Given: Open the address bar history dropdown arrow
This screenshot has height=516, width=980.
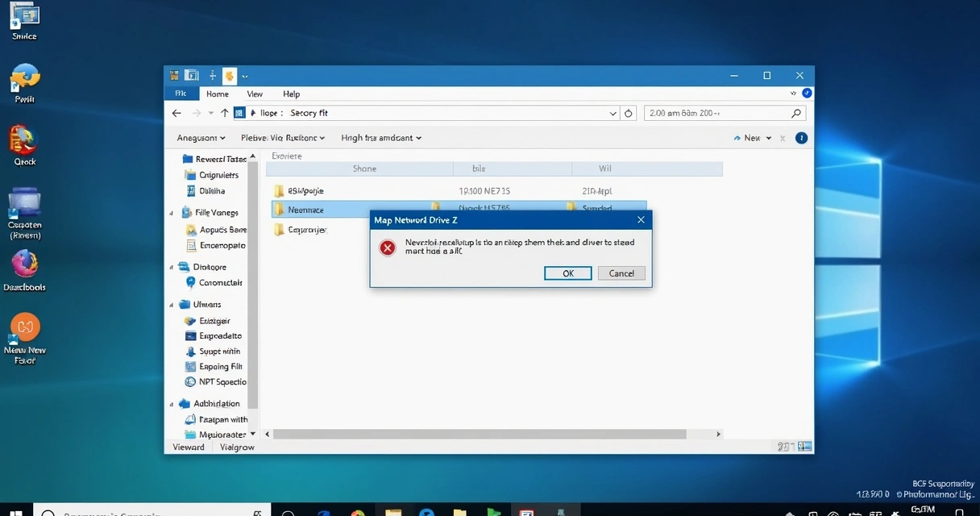Looking at the screenshot, I should 613,114.
